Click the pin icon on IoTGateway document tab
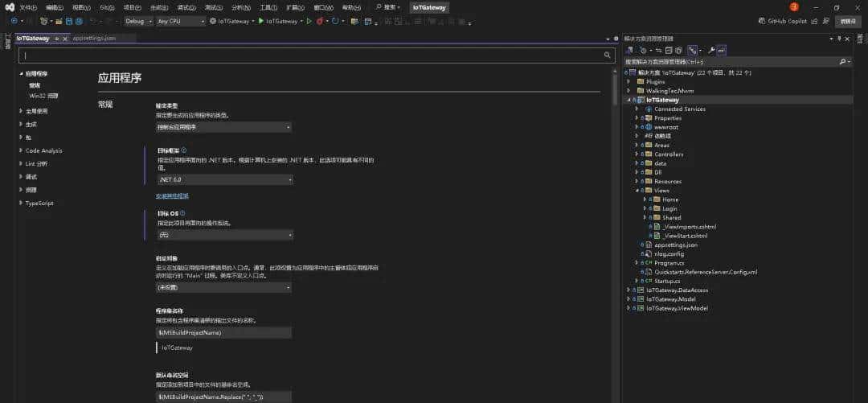 pyautogui.click(x=57, y=39)
